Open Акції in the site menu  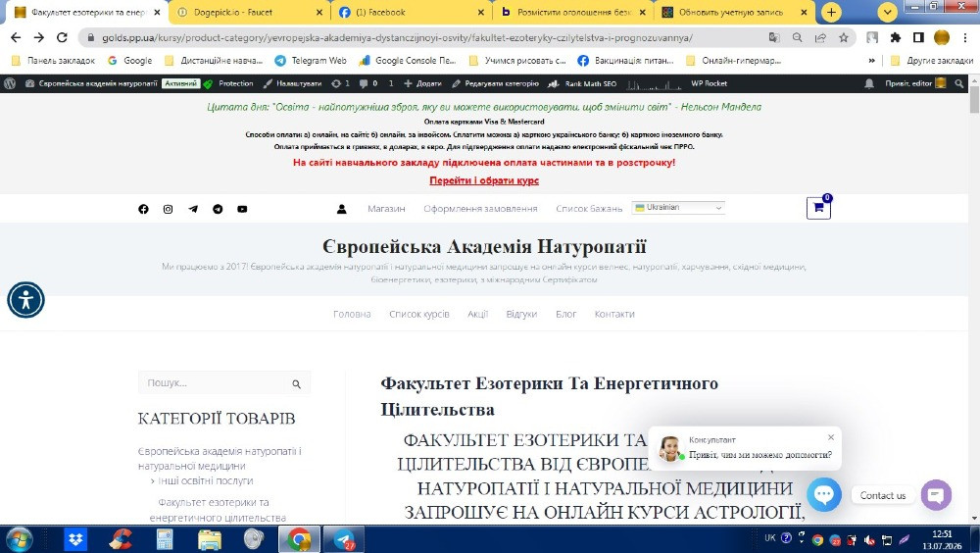477,314
